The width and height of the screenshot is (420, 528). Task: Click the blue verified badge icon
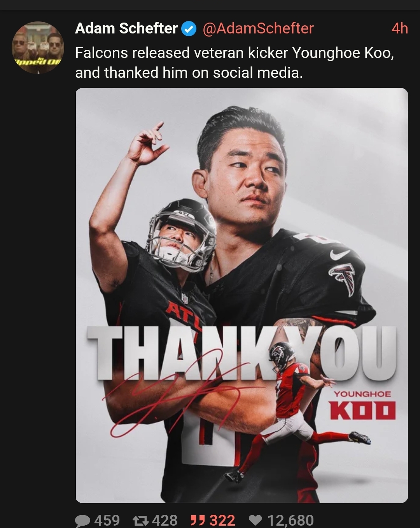coord(189,29)
